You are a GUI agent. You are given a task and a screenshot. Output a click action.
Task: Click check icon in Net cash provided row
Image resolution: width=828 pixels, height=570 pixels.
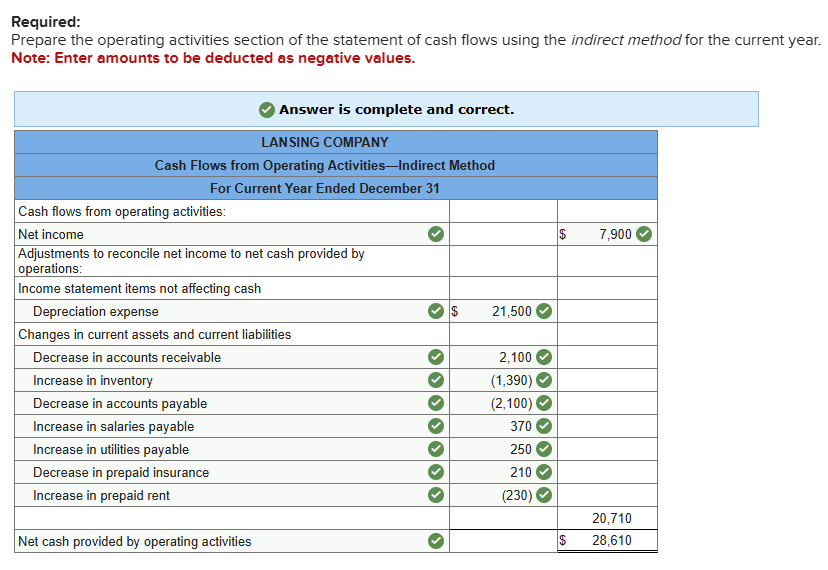[435, 541]
